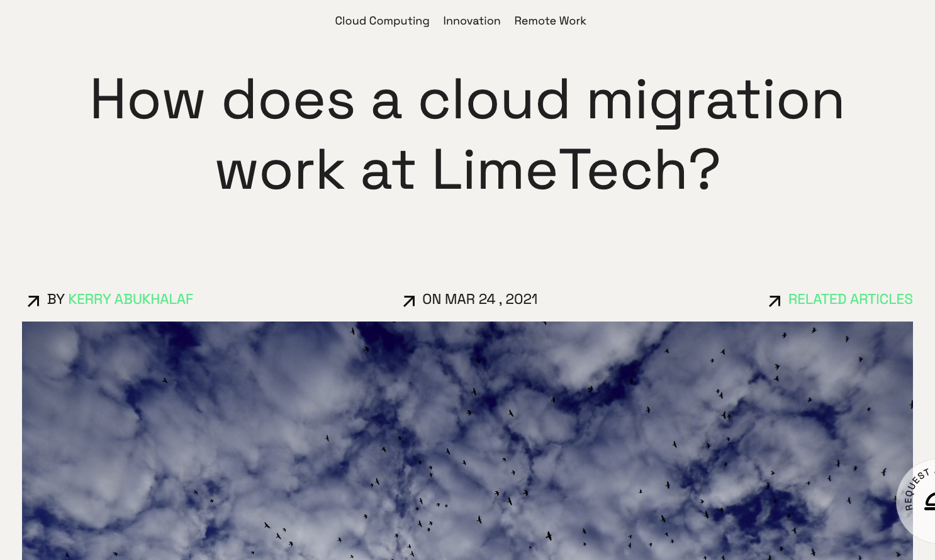The height and width of the screenshot is (560, 935).
Task: View KERRY ABUKHALAF's author profile
Action: (x=131, y=299)
